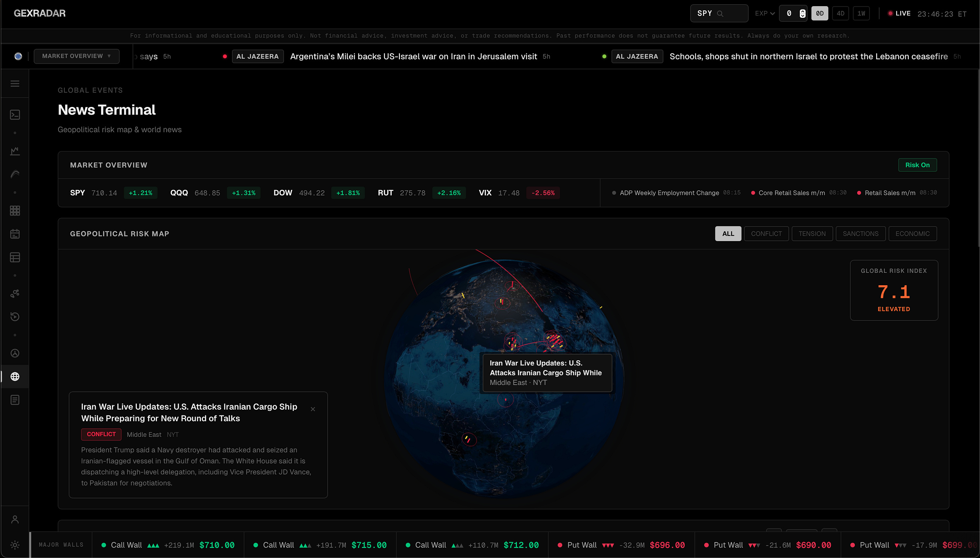Open the curved surface icon in the sidebar
This screenshot has height=558, width=980.
tap(15, 174)
